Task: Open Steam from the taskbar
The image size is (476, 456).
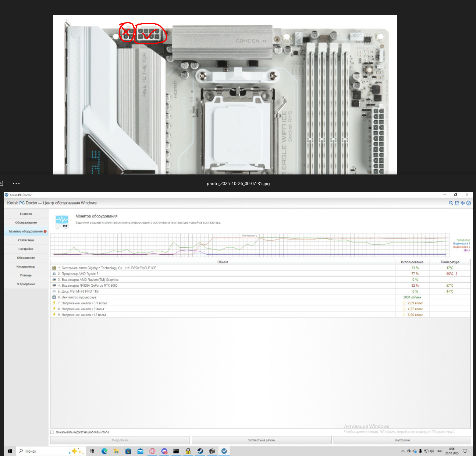Action: (200, 451)
